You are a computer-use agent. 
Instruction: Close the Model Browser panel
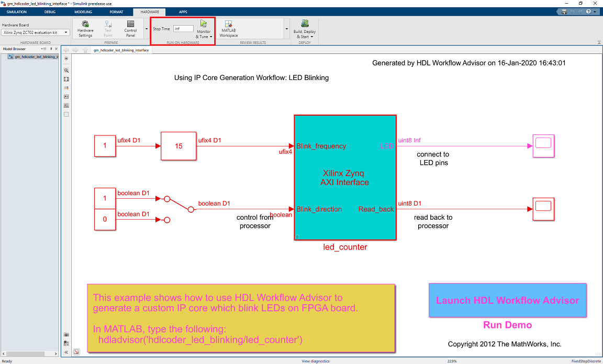click(57, 49)
